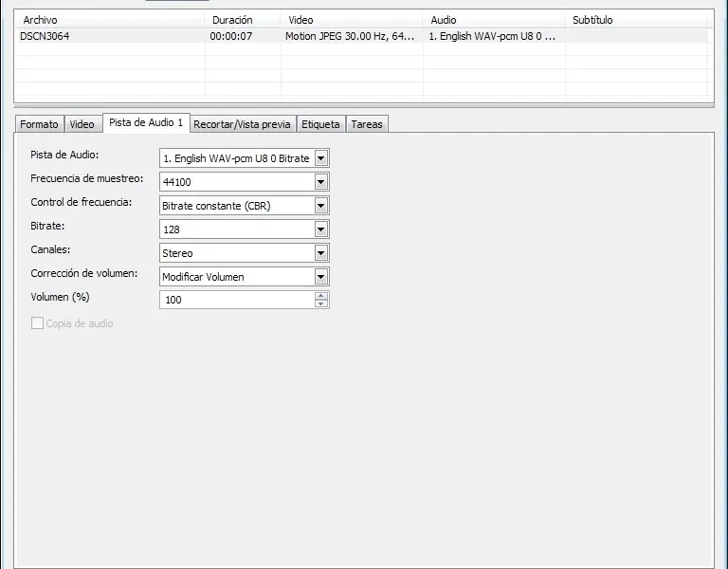The image size is (728, 569).
Task: Click the Motion JPEG 30.00 Hz video cell
Action: pos(350,36)
